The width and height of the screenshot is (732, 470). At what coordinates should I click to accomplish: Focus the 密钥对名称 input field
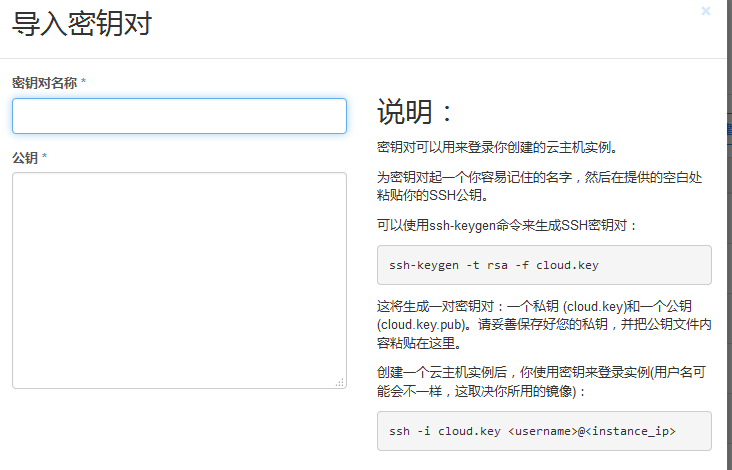pos(179,116)
